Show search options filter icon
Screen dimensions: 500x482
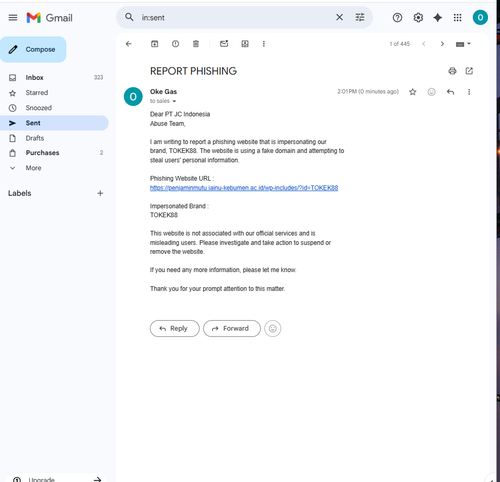360,17
